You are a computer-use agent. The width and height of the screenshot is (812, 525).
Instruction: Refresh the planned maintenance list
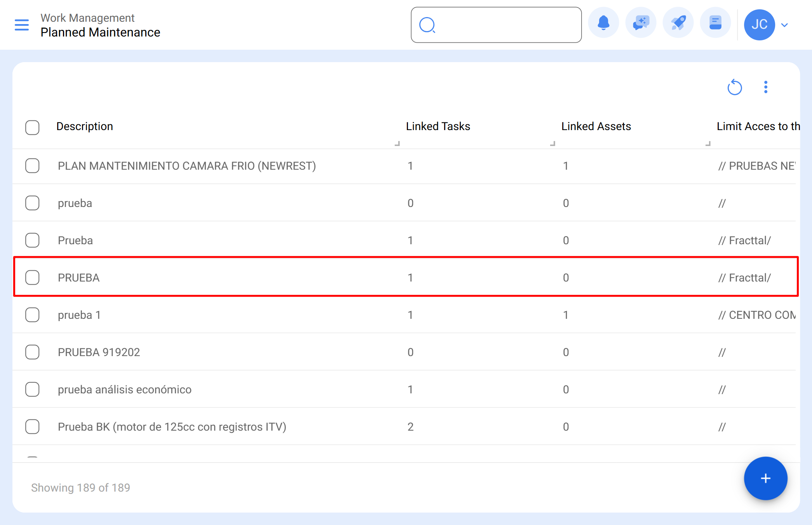[x=735, y=87]
